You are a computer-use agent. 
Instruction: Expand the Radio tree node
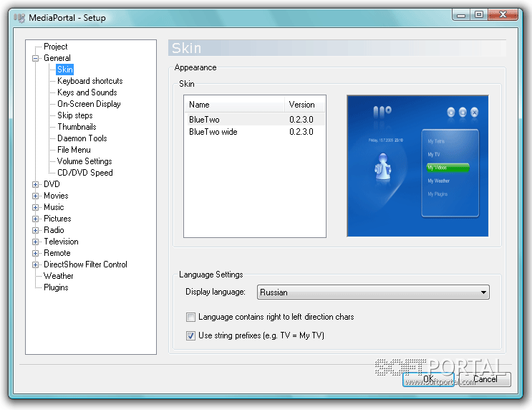(x=35, y=230)
